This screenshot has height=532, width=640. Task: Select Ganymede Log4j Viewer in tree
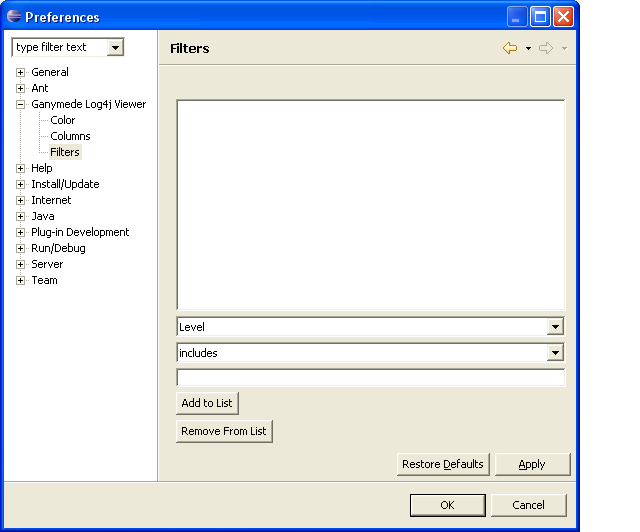89,104
